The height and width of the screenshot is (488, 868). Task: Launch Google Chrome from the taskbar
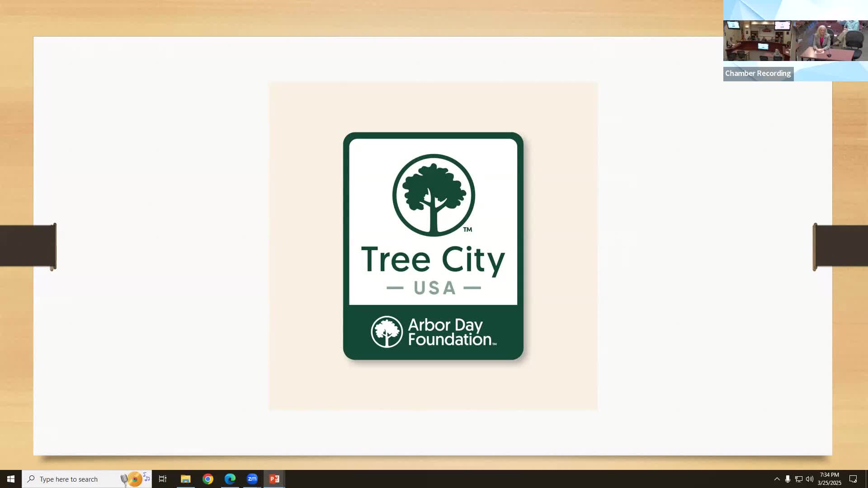tap(208, 479)
